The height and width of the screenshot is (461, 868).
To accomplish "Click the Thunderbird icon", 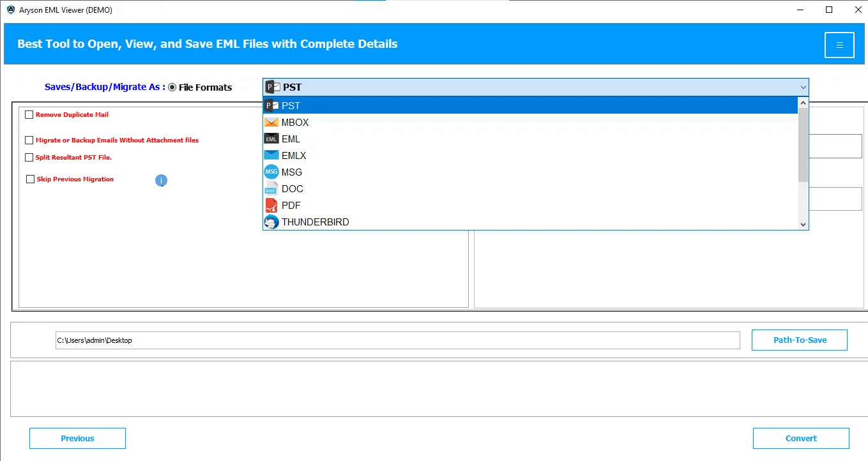I will (271, 222).
